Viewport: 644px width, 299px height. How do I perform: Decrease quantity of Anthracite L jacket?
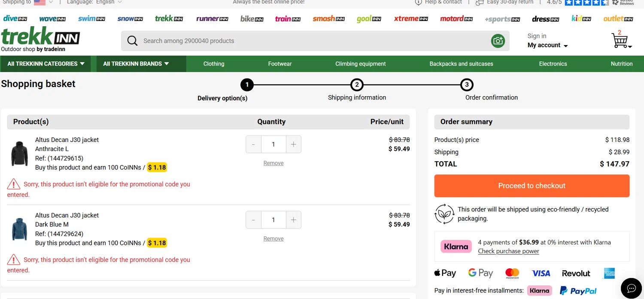[x=253, y=145]
